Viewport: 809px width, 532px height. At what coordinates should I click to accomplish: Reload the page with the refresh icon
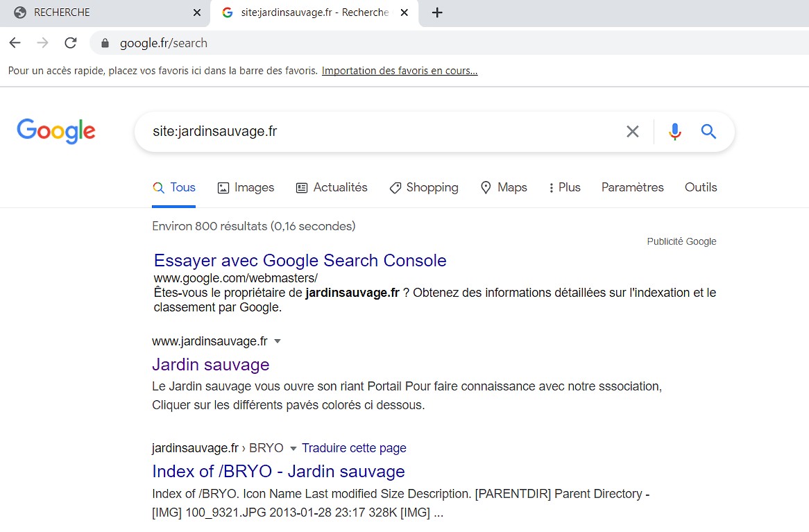tap(71, 43)
